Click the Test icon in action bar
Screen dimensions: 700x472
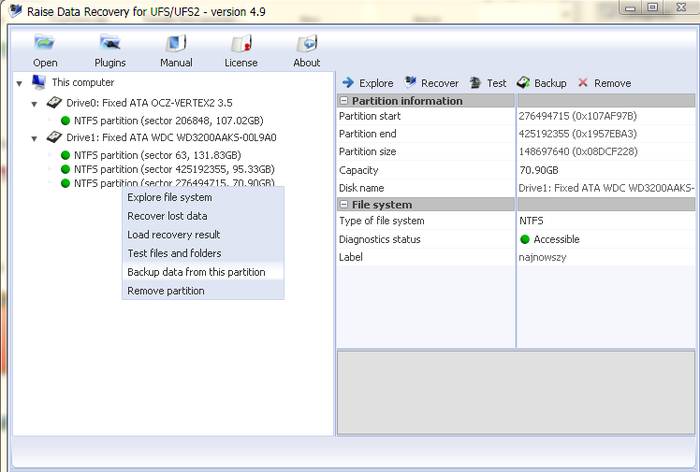pyautogui.click(x=475, y=83)
